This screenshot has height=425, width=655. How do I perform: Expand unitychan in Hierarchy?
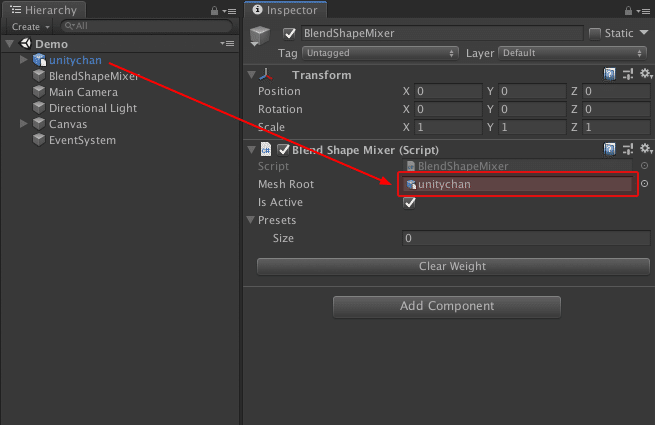tap(23, 60)
